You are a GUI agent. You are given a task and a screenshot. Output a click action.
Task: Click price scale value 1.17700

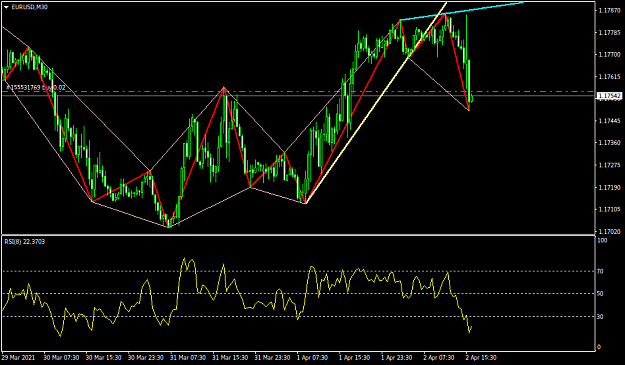click(x=609, y=55)
